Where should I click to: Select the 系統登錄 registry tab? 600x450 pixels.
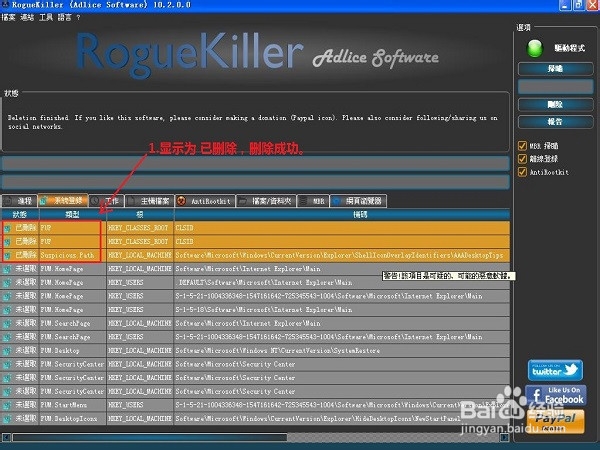click(63, 200)
